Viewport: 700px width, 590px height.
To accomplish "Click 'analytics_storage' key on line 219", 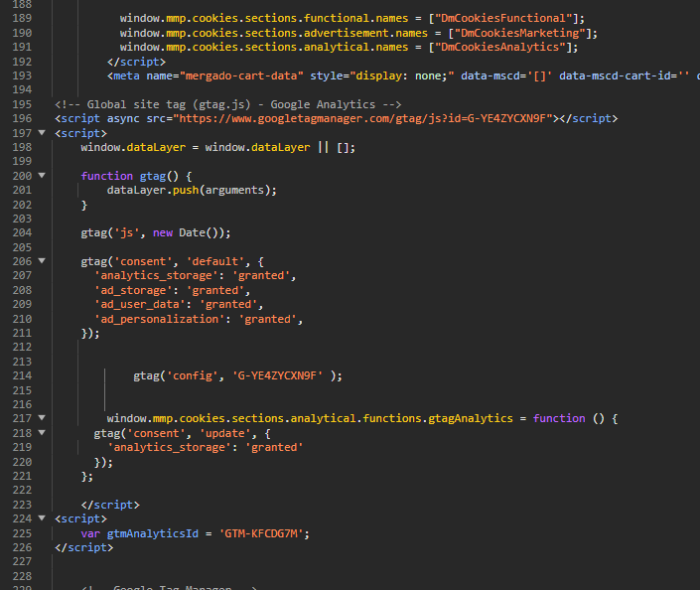I will click(x=169, y=447).
